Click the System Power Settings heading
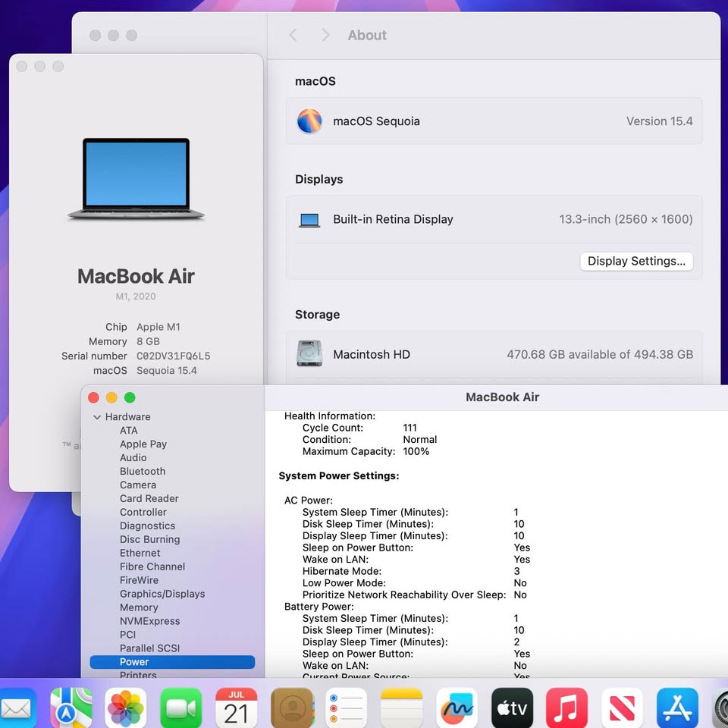 (x=339, y=476)
